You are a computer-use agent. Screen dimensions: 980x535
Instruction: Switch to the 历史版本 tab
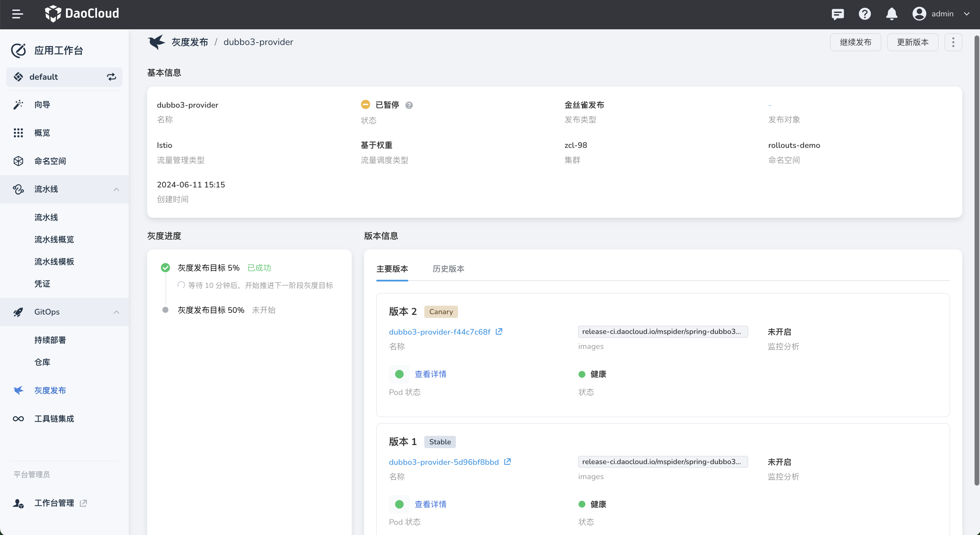[x=448, y=269]
